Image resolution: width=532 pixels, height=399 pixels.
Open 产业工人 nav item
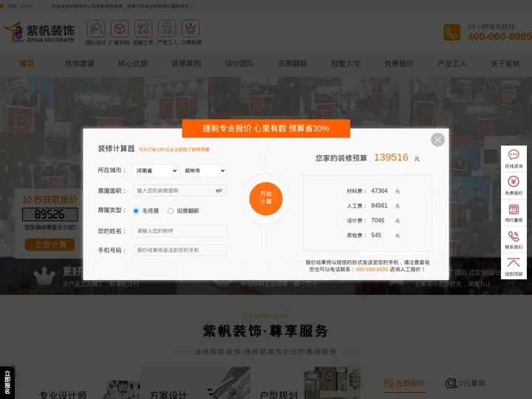[452, 64]
